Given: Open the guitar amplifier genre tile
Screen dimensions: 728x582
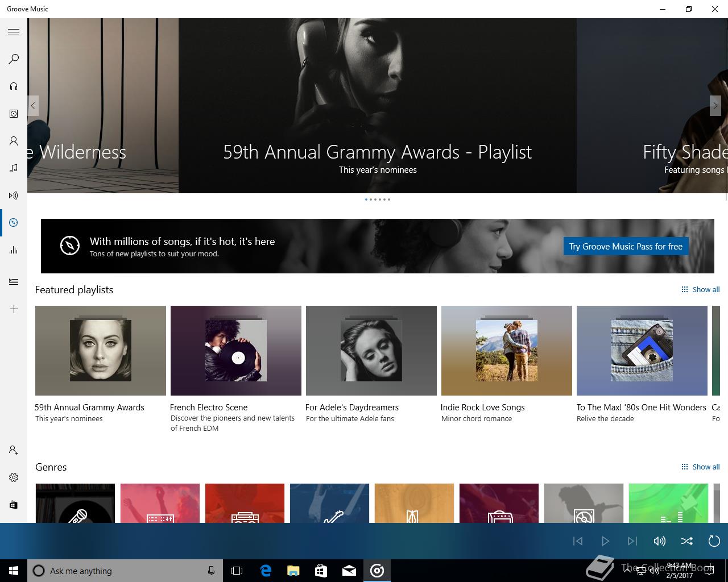Looking at the screenshot, I should (499, 503).
